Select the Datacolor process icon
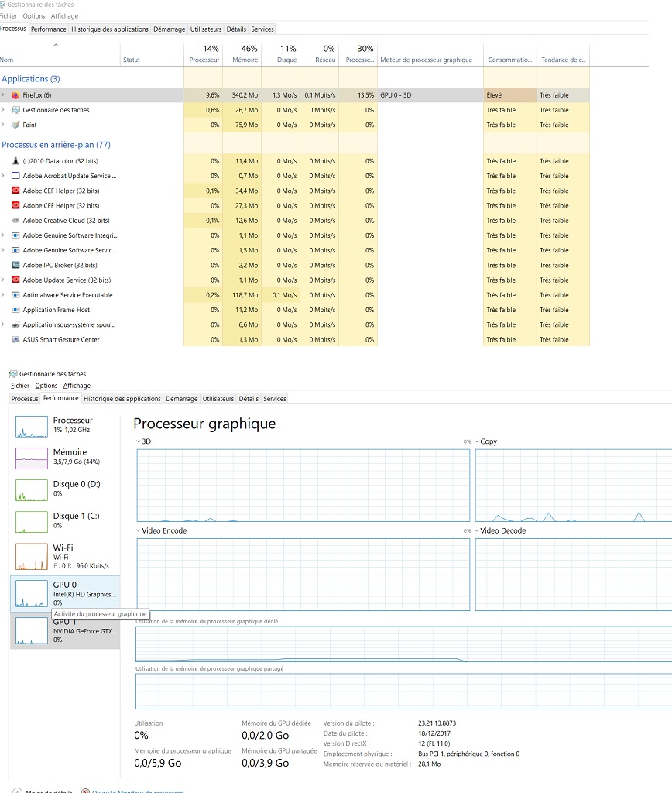672x793 pixels. point(15,161)
